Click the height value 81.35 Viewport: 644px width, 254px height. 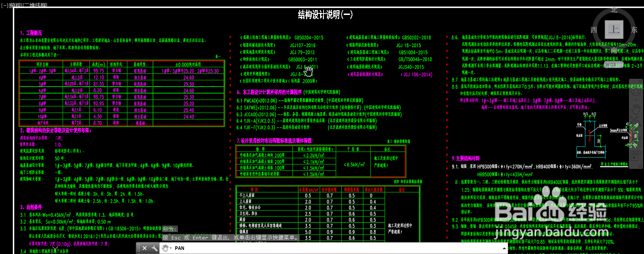pos(99,84)
